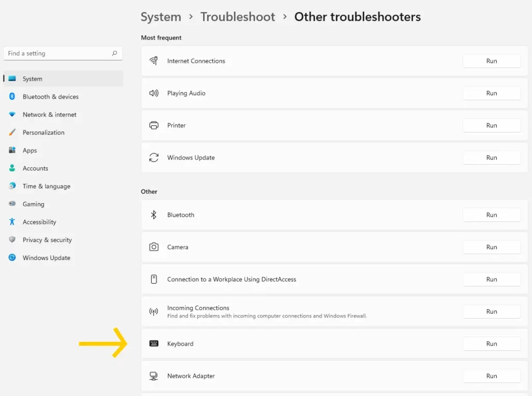This screenshot has height=396, width=532.
Task: Click the Network Adapter label
Action: point(191,376)
